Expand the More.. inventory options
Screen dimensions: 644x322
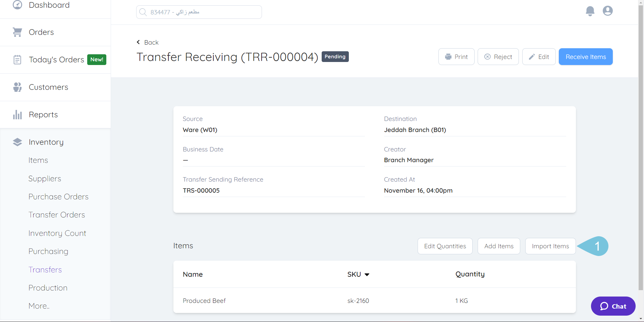tap(39, 306)
